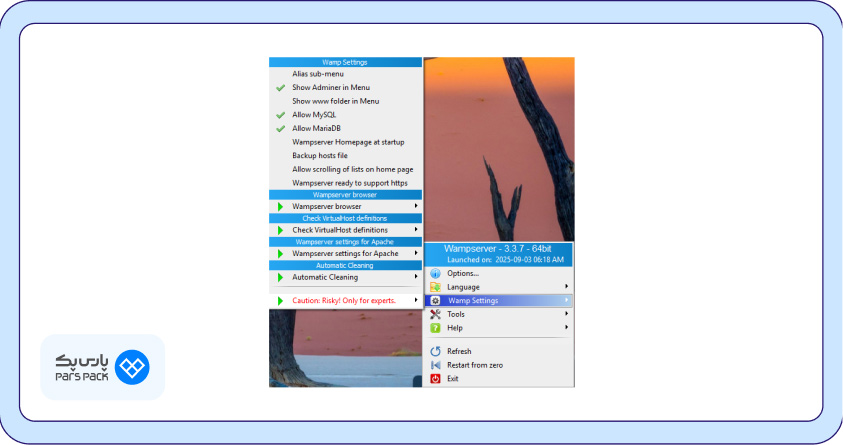Image resolution: width=843 pixels, height=445 pixels.
Task: Choose Exit to quit Wampserver
Action: (x=498, y=379)
